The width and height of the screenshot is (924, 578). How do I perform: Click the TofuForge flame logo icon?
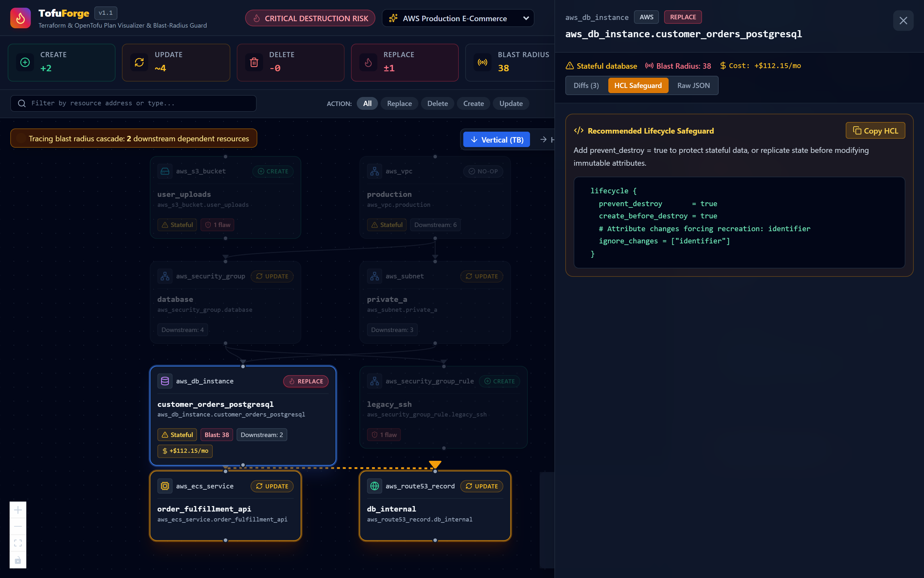[x=21, y=18]
